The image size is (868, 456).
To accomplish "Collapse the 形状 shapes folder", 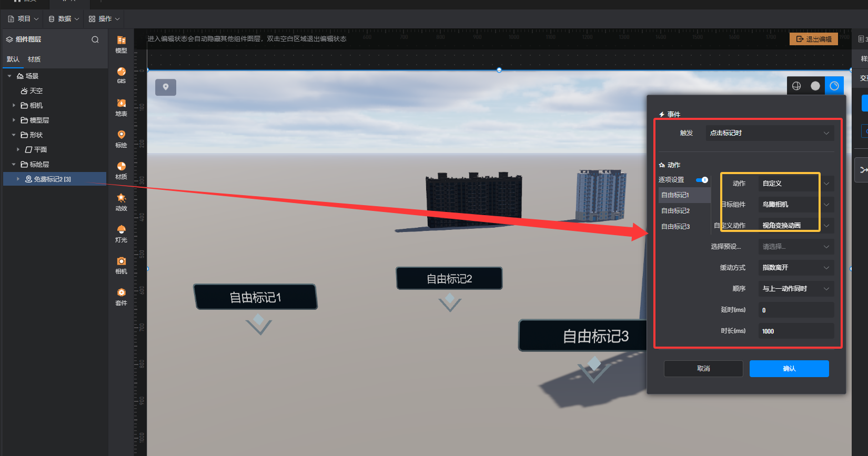I will (14, 135).
